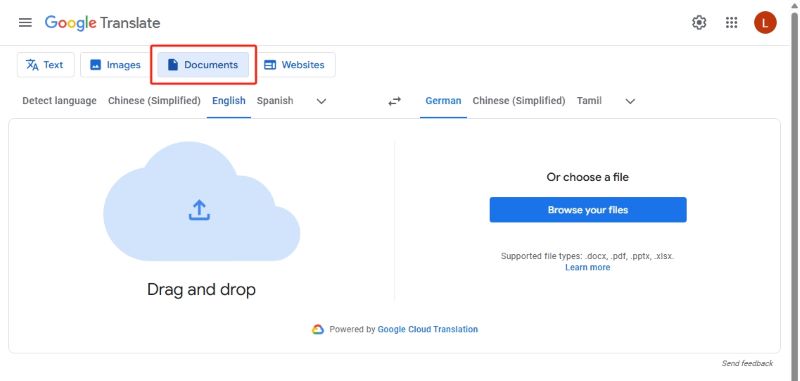Image resolution: width=800 pixels, height=381 pixels.
Task: Select the Documents tab
Action: point(203,65)
